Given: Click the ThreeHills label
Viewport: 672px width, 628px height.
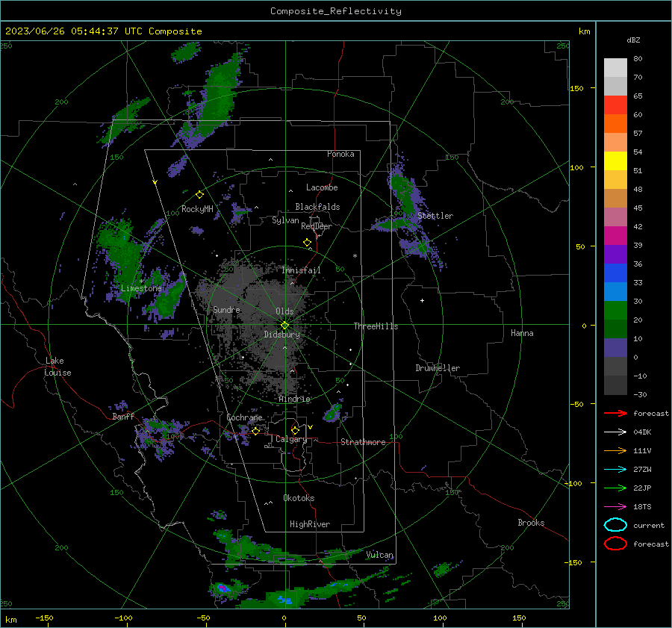Looking at the screenshot, I should pyautogui.click(x=376, y=326).
